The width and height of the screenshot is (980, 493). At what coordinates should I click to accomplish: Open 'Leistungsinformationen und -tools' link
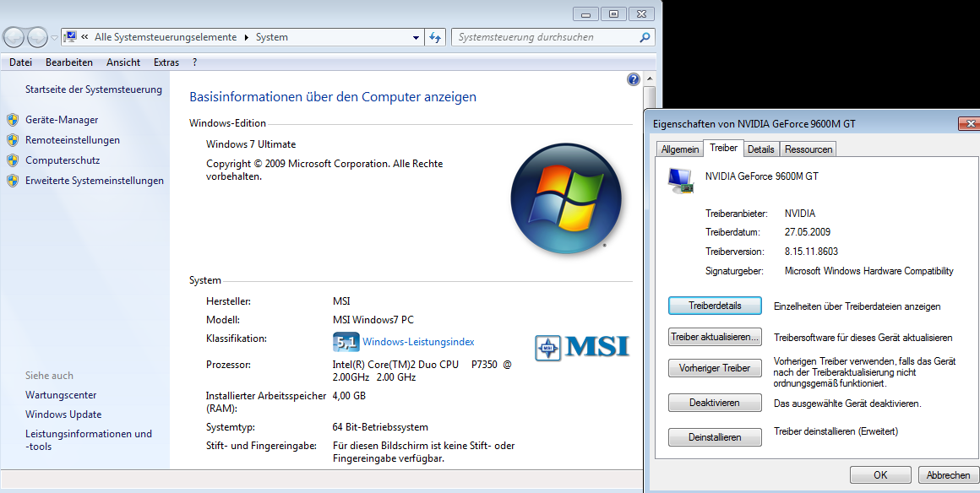pos(89,440)
